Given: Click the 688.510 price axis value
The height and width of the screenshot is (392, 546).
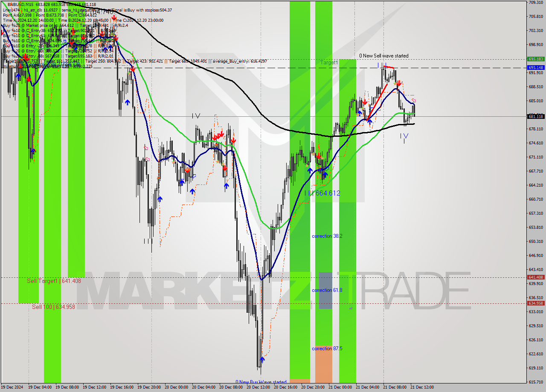Looking at the screenshot, I should 536,87.
